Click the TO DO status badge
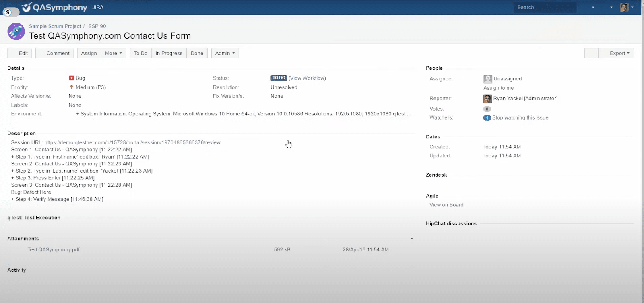This screenshot has width=644, height=303. point(279,78)
